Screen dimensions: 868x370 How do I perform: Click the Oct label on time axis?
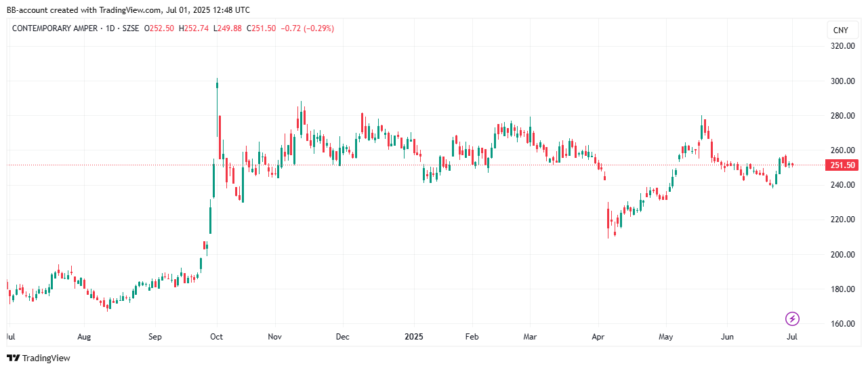[217, 337]
